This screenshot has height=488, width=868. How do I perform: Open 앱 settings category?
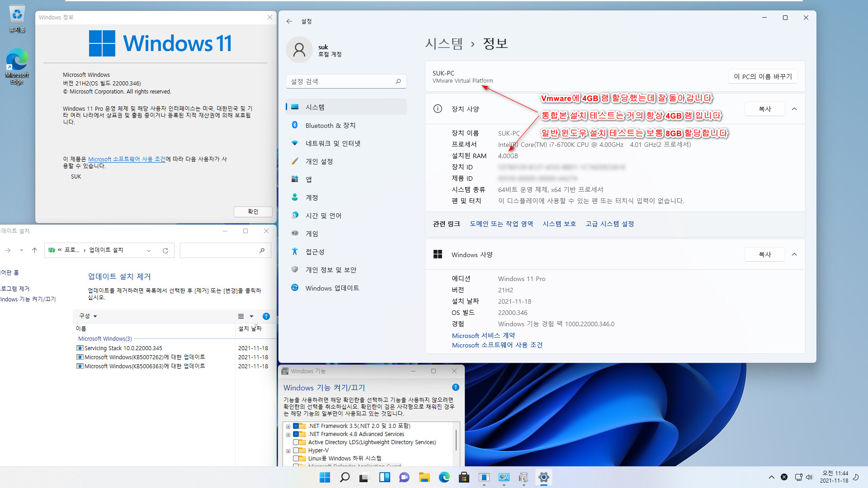(346, 179)
